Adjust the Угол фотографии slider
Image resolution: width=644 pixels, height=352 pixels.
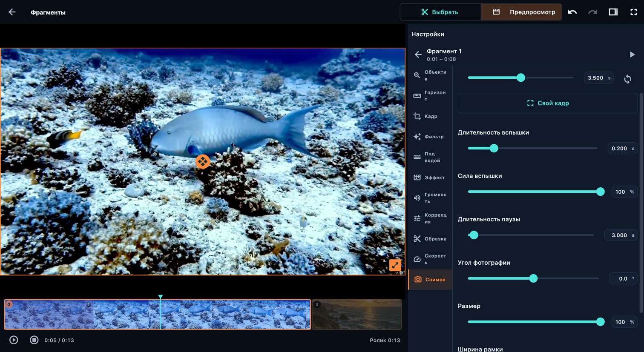pyautogui.click(x=533, y=278)
